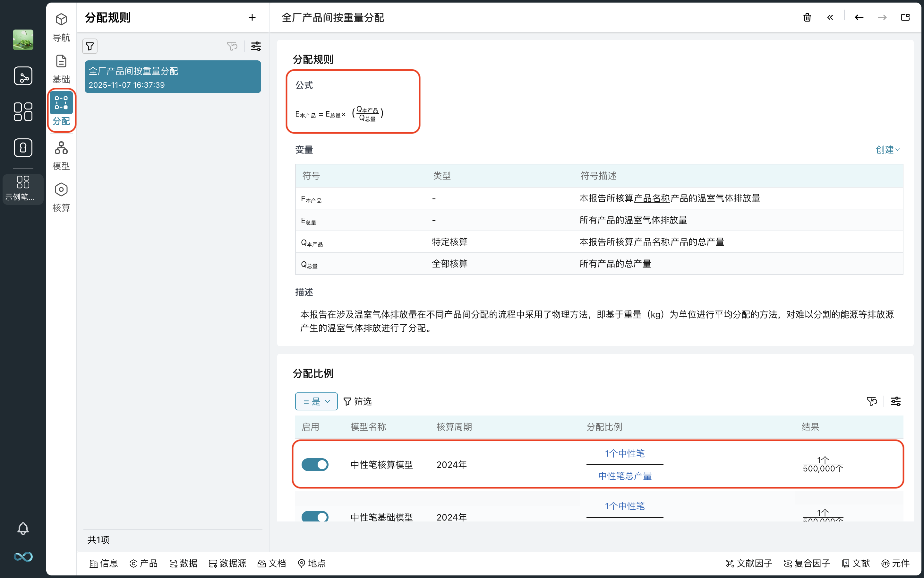Open notifications bell icon

coord(23,529)
